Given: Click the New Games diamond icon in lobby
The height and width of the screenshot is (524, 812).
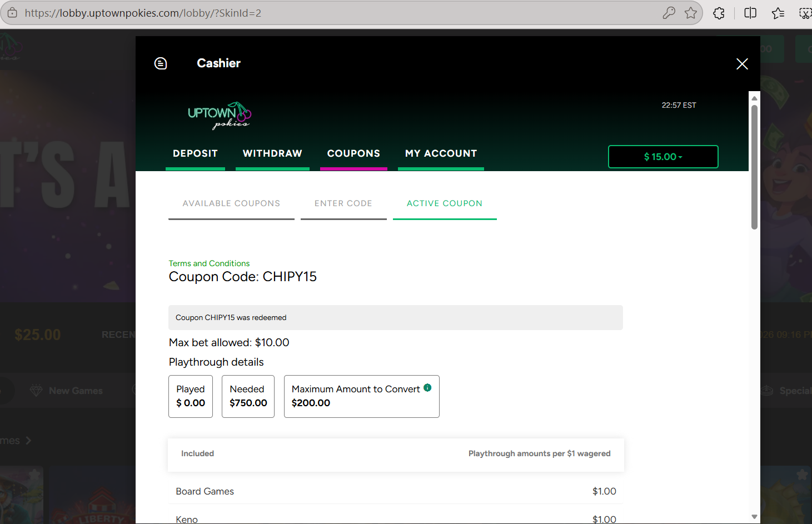Looking at the screenshot, I should (x=36, y=391).
